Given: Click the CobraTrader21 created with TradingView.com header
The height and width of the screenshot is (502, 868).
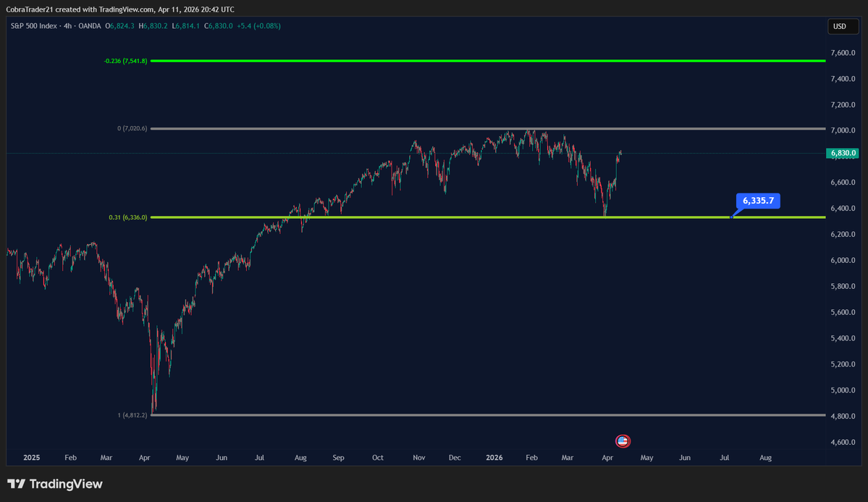Looking at the screenshot, I should point(120,9).
